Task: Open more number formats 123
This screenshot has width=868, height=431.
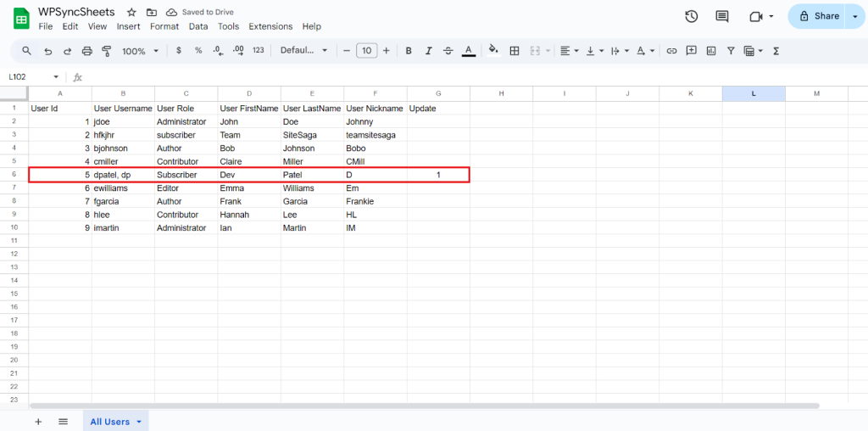Action: tap(258, 50)
